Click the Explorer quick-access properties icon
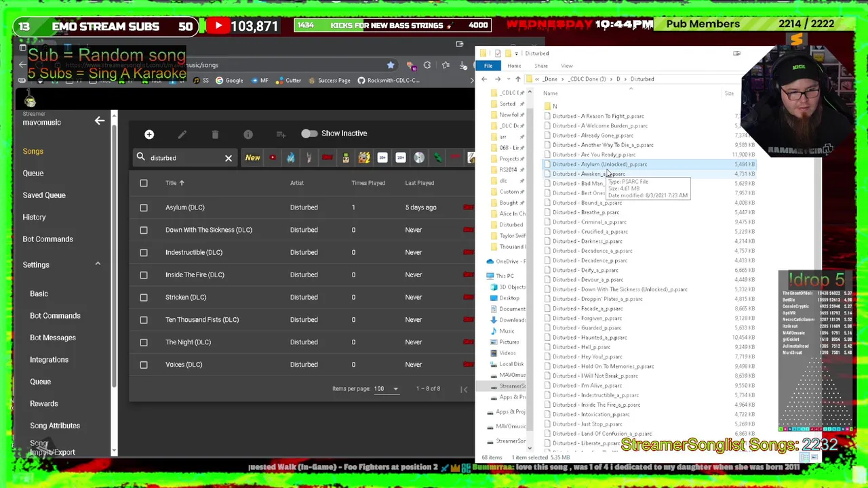This screenshot has height=488, width=868. (498, 53)
